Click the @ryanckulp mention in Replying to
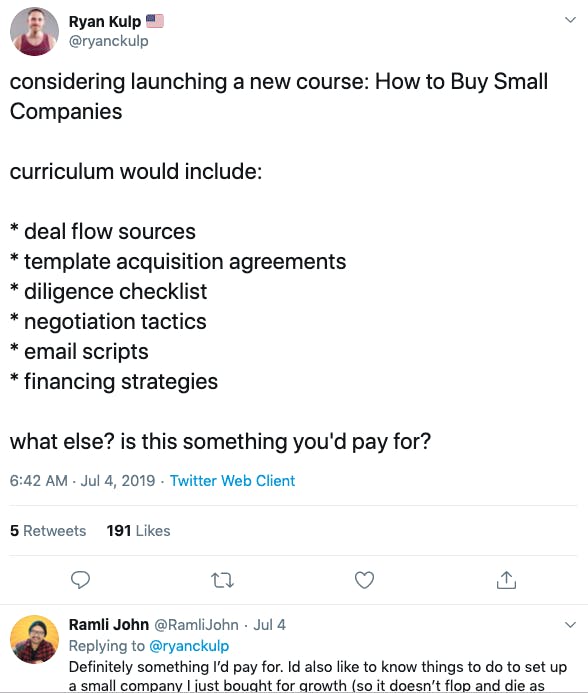 (189, 646)
